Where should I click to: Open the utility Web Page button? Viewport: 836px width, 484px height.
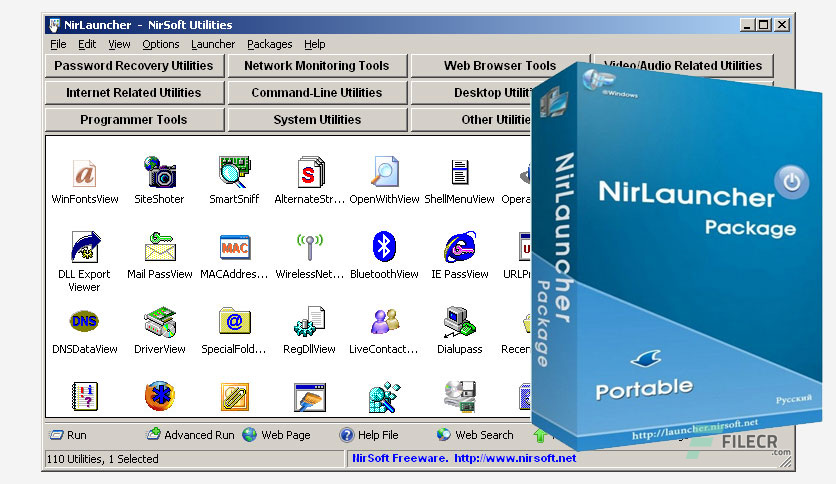click(276, 435)
